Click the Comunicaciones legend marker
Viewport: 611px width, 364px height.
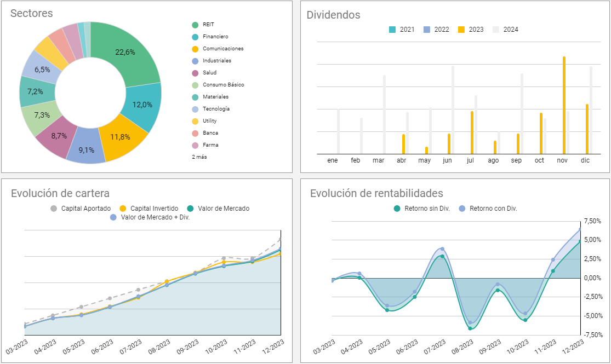(195, 49)
